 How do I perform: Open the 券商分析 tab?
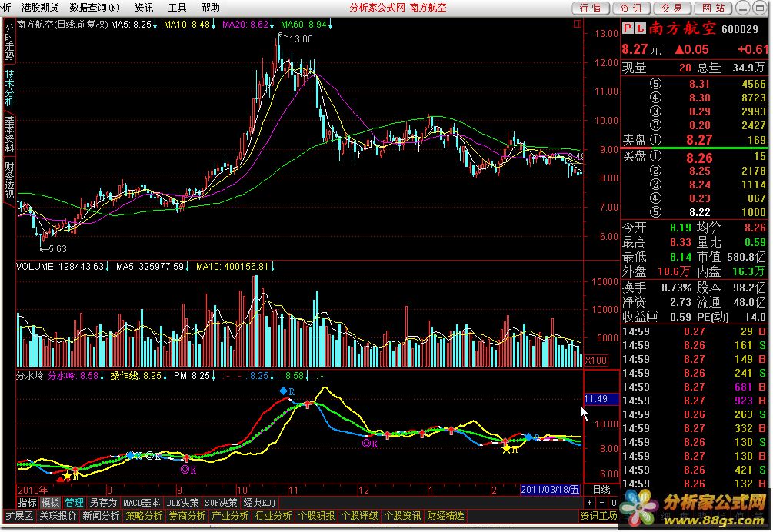(x=188, y=516)
